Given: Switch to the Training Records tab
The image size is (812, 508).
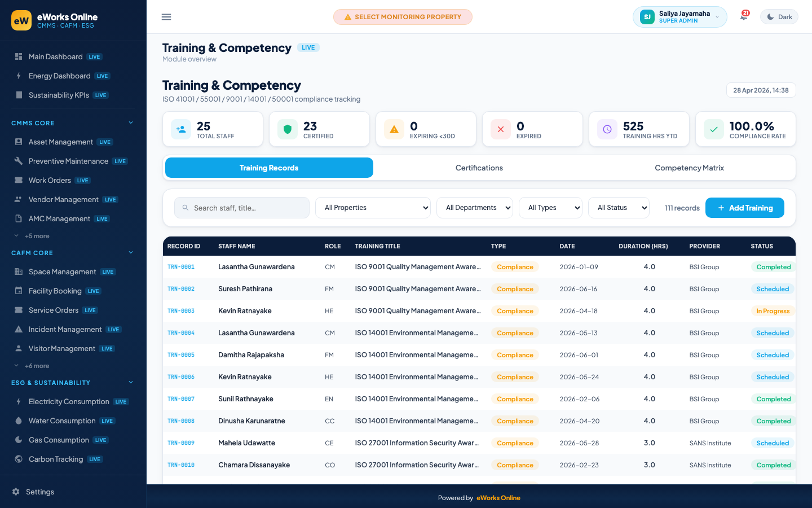Looking at the screenshot, I should click(x=269, y=168).
